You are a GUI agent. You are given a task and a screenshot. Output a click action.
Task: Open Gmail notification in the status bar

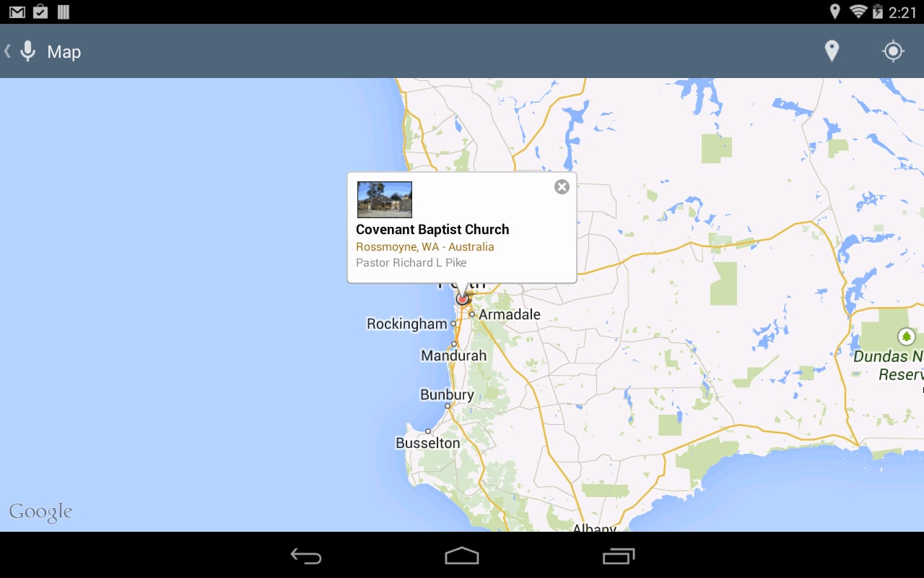[x=17, y=12]
